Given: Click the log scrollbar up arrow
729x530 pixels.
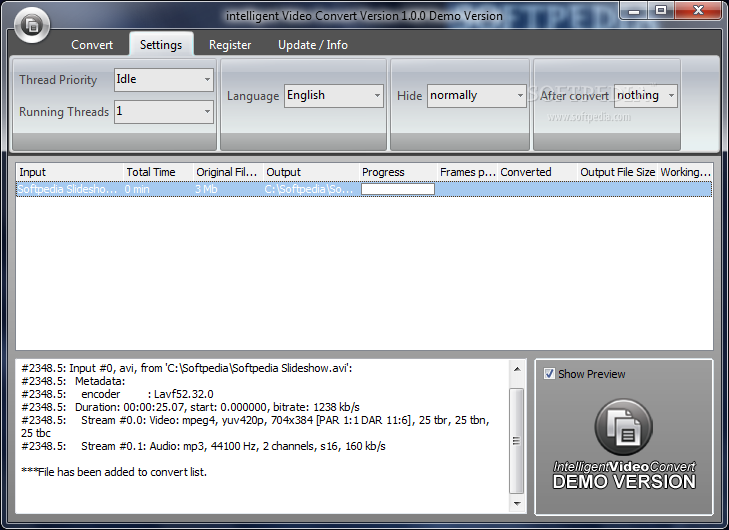Looking at the screenshot, I should pyautogui.click(x=517, y=369).
